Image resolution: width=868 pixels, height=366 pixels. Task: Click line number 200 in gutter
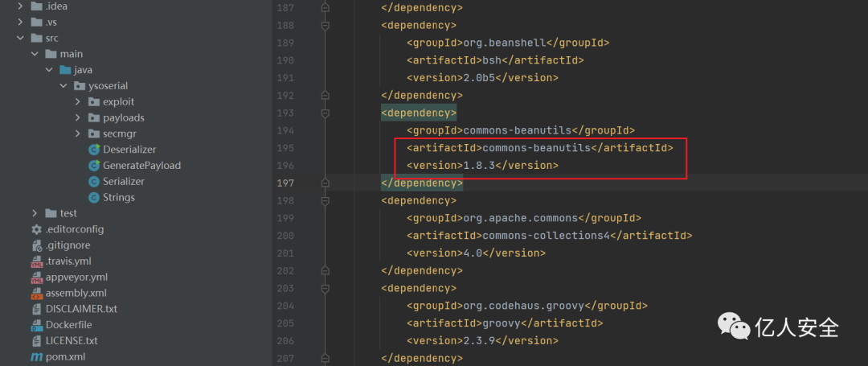(x=285, y=236)
